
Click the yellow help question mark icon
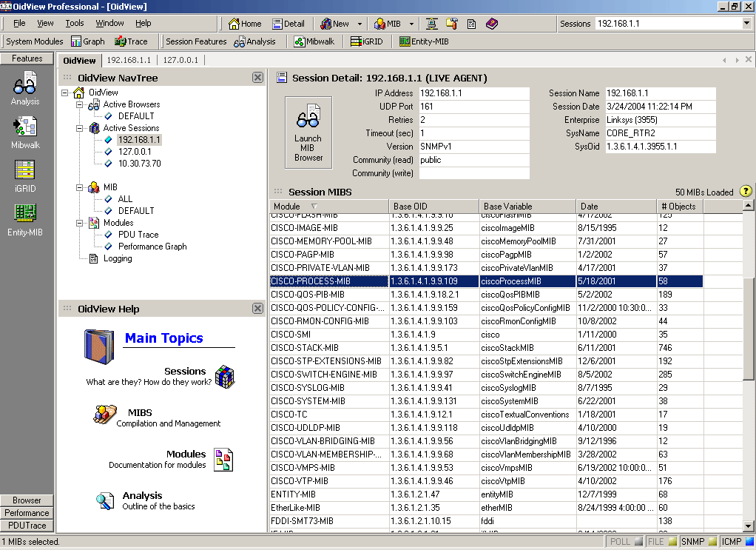click(x=746, y=192)
